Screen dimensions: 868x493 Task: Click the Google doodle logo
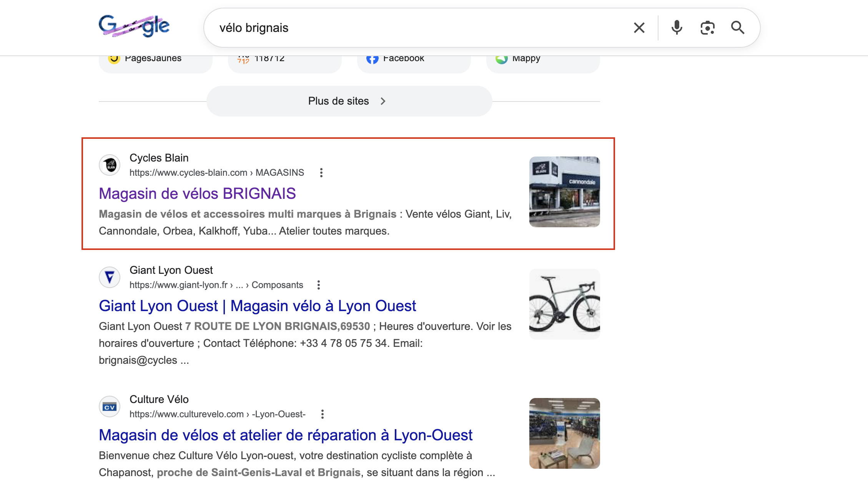coord(134,26)
